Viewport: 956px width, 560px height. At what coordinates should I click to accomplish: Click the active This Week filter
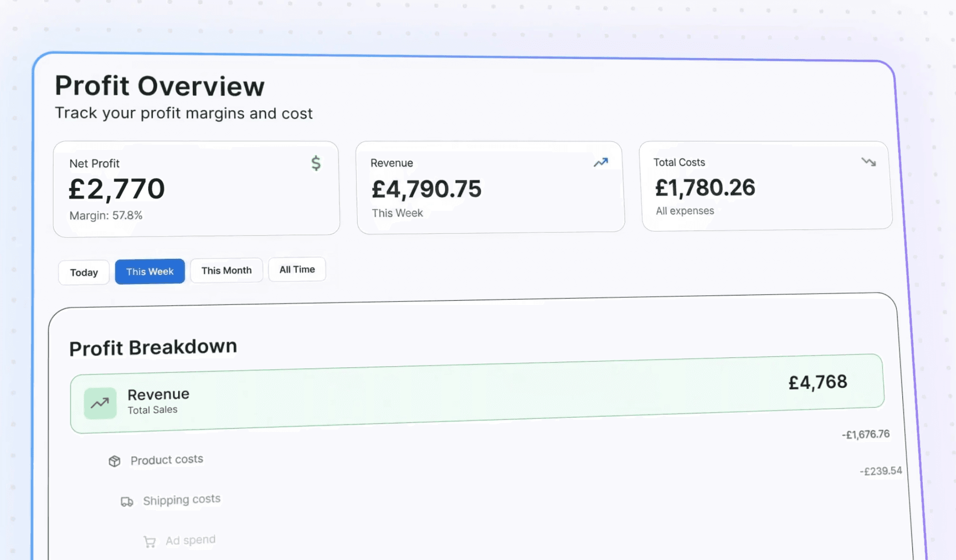149,271
